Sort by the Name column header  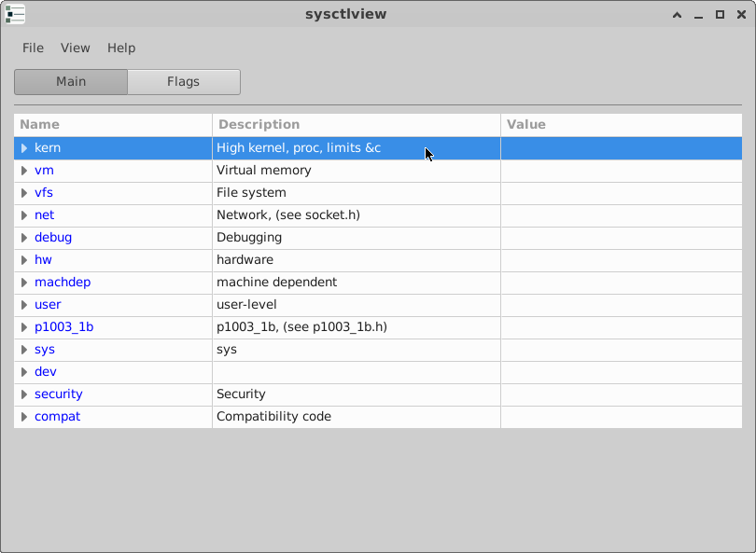pyautogui.click(x=113, y=125)
